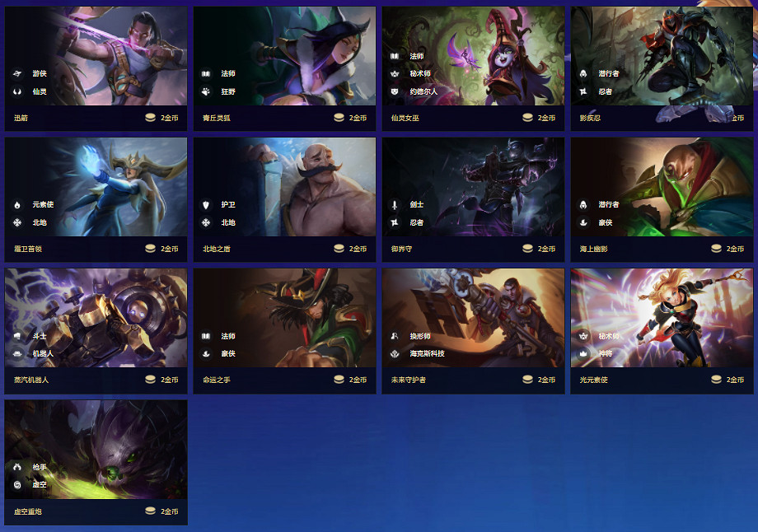This screenshot has width=758, height=532.
Task: Open the 御界守 champion artwork
Action: coord(473,187)
